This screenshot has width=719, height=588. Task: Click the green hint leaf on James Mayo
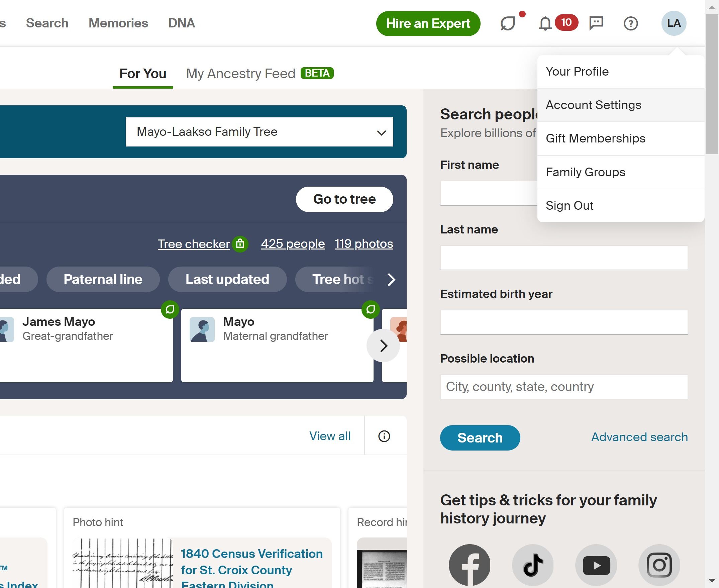pyautogui.click(x=170, y=309)
